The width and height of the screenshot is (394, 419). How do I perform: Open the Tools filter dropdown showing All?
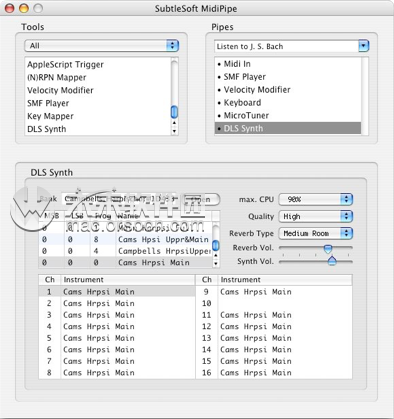[x=101, y=46]
